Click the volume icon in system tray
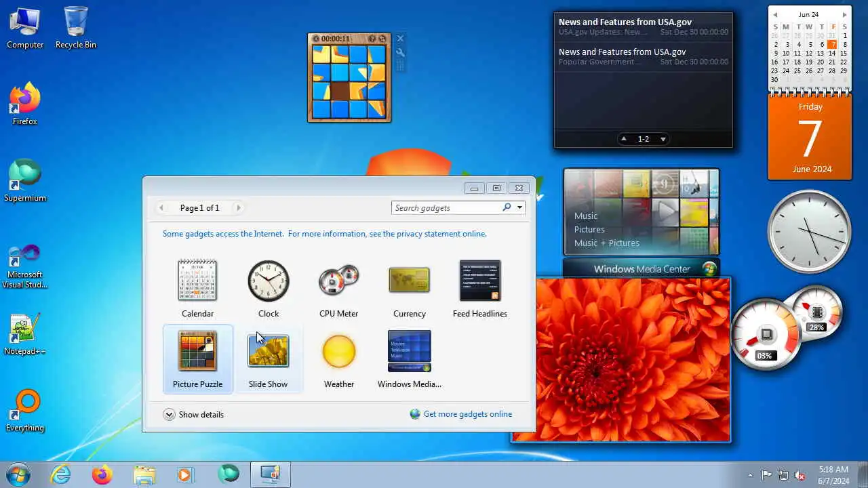This screenshot has height=488, width=868. pyautogui.click(x=800, y=475)
